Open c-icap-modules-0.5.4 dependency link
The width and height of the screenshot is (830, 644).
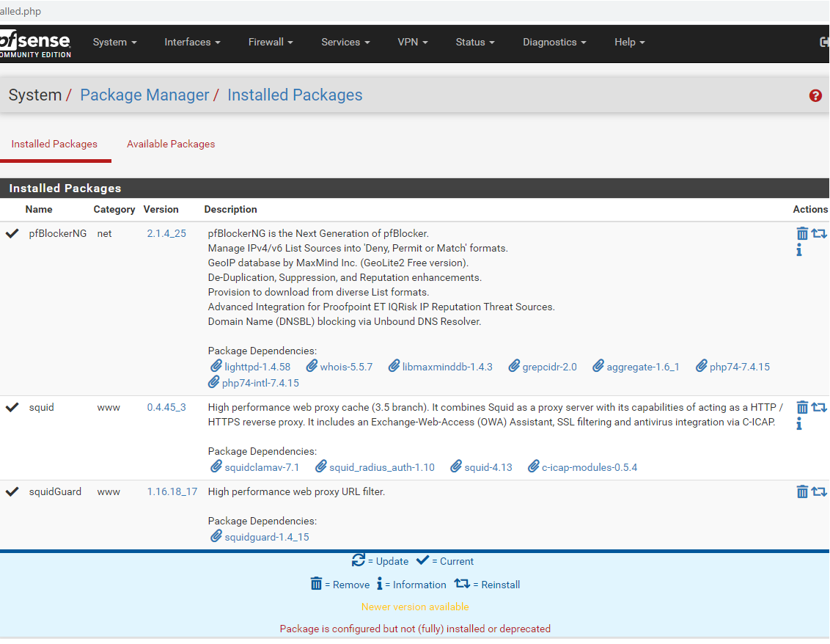click(x=590, y=467)
